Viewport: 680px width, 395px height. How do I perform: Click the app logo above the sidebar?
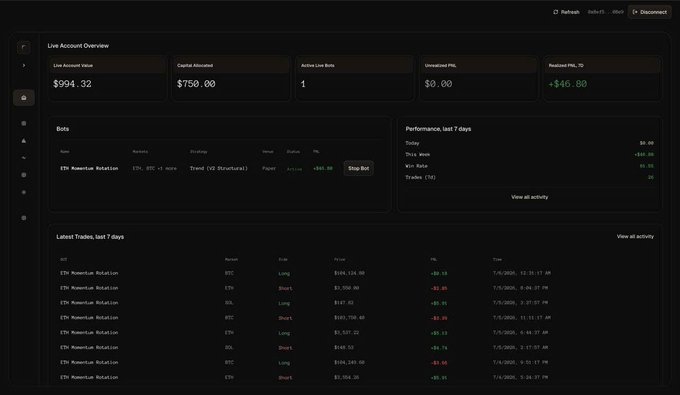click(x=24, y=47)
